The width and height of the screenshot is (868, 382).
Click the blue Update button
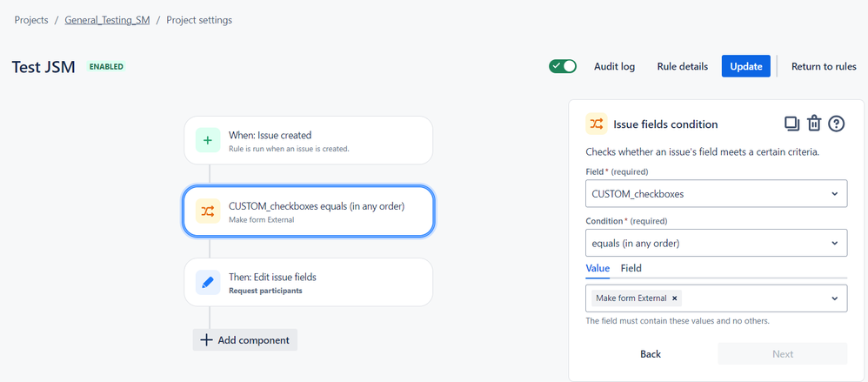[745, 66]
